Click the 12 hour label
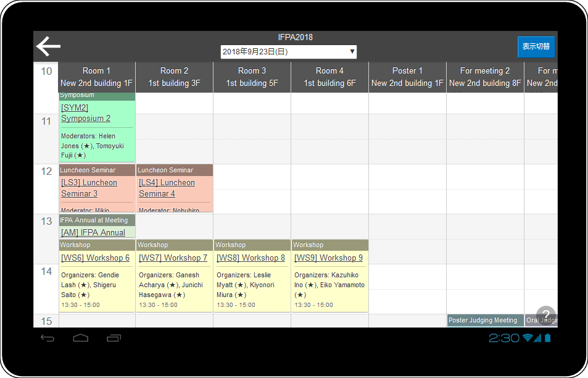588x378 pixels. pyautogui.click(x=46, y=171)
